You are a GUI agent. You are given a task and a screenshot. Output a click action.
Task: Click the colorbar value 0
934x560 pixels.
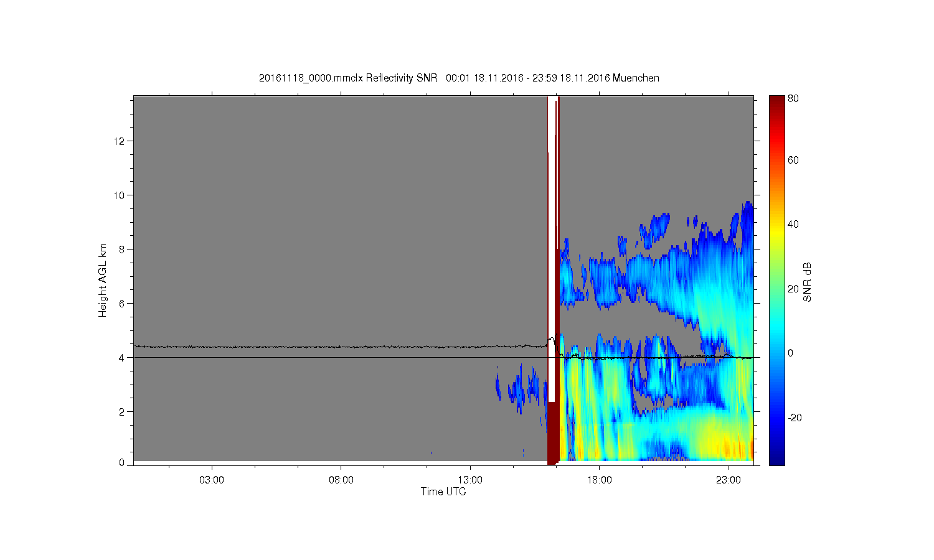791,353
